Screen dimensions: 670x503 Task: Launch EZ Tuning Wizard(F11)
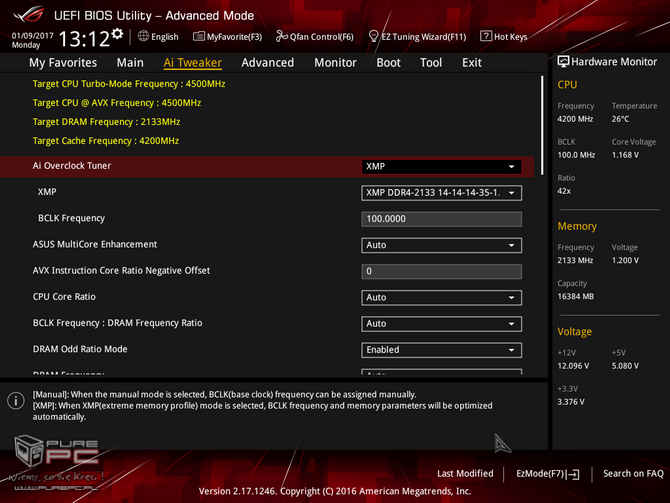click(417, 37)
